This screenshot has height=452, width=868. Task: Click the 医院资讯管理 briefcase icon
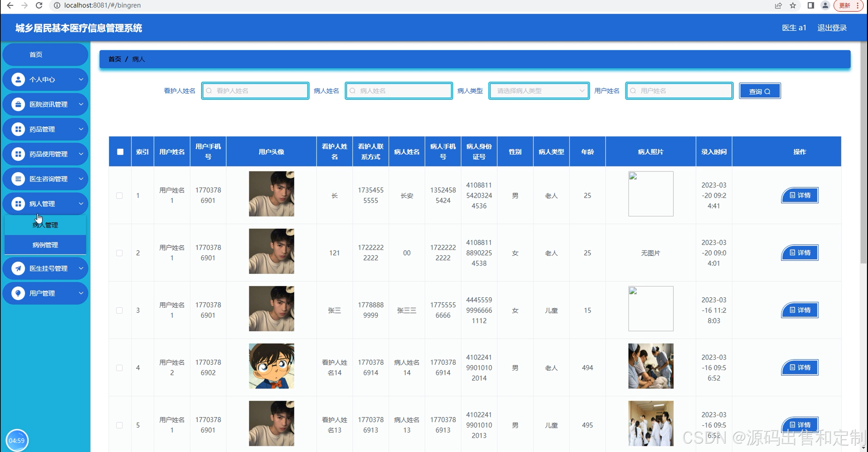click(x=18, y=104)
